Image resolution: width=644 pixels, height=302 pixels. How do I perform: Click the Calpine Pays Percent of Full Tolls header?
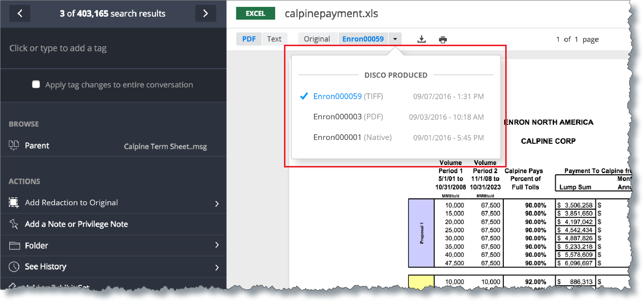click(524, 179)
